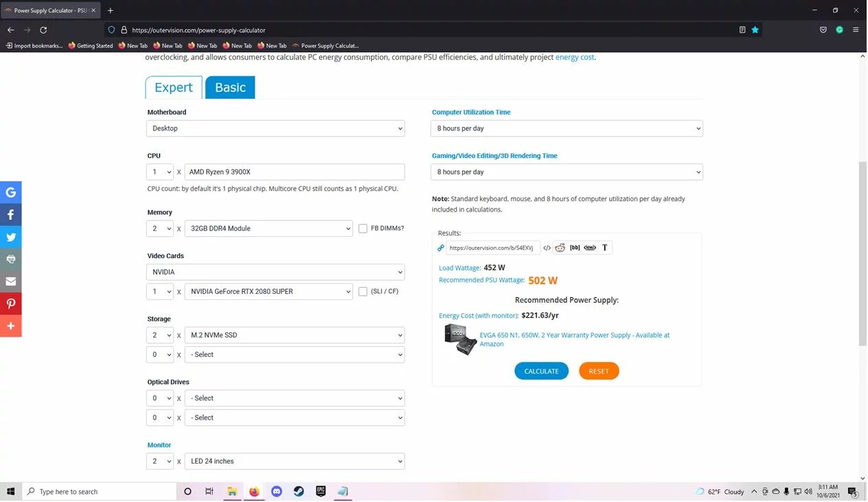The width and height of the screenshot is (868, 502).
Task: Change the memory module count dropdown
Action: [x=160, y=229]
